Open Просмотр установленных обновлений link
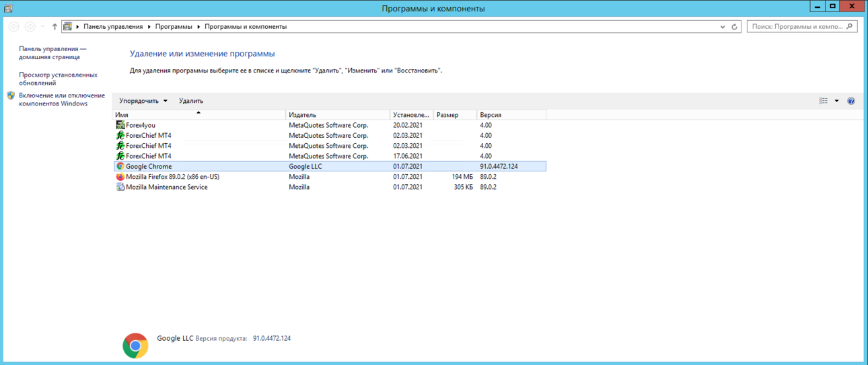This screenshot has height=365, width=868. [x=58, y=79]
